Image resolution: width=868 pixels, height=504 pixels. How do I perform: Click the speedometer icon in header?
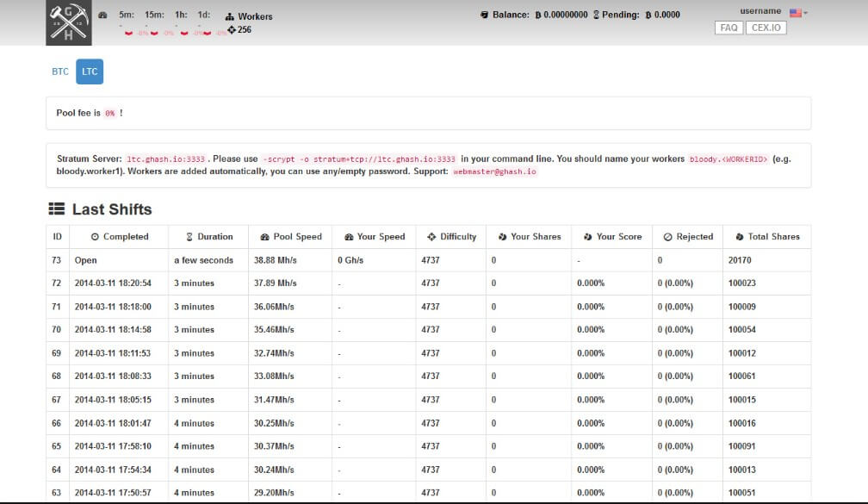point(103,16)
